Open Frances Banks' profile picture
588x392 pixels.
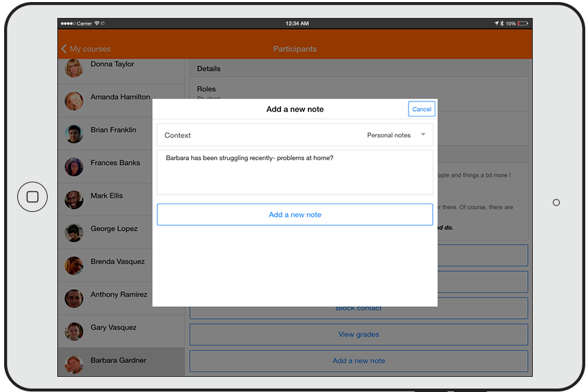[x=74, y=167]
